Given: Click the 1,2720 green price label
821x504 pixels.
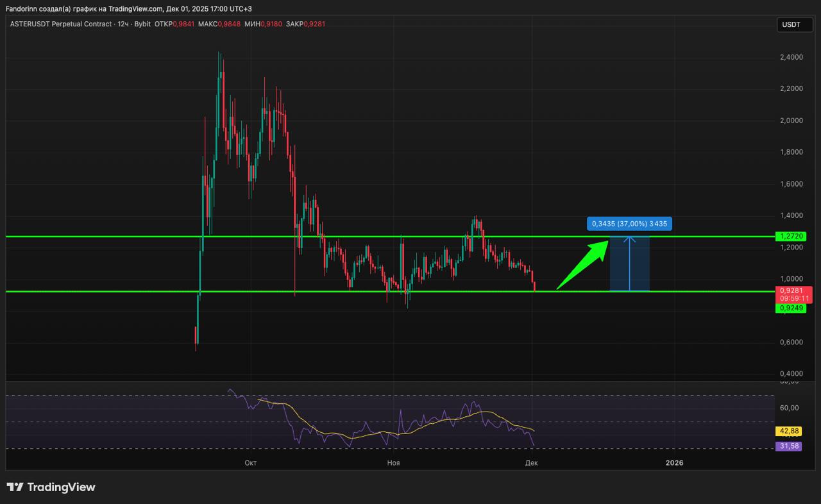Looking at the screenshot, I should click(x=792, y=237).
